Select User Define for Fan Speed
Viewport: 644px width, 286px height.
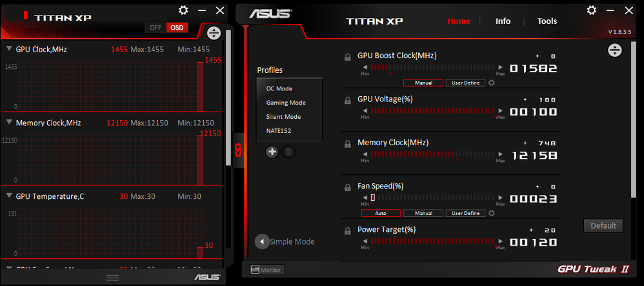tap(465, 213)
